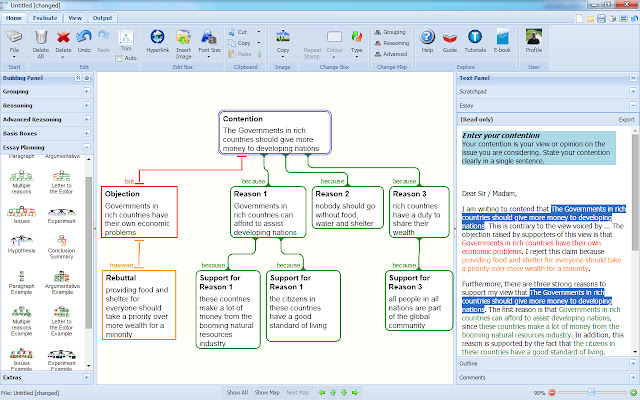640x400 pixels.
Task: Click the Show All button
Action: pyautogui.click(x=238, y=392)
